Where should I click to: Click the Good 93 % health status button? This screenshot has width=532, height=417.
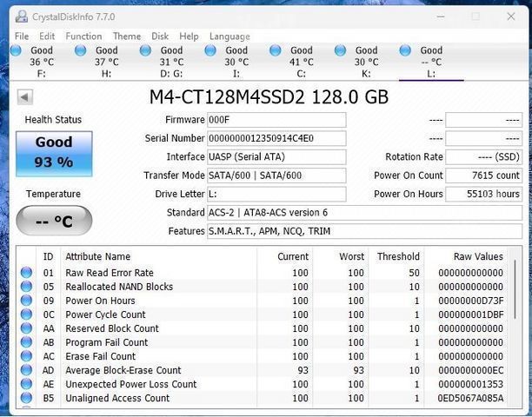[54, 154]
